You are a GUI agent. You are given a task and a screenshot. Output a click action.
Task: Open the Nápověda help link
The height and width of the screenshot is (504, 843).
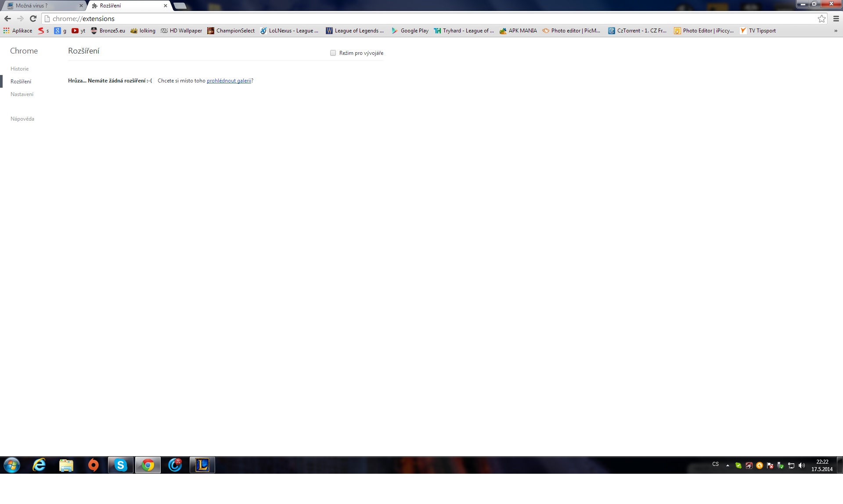(22, 119)
